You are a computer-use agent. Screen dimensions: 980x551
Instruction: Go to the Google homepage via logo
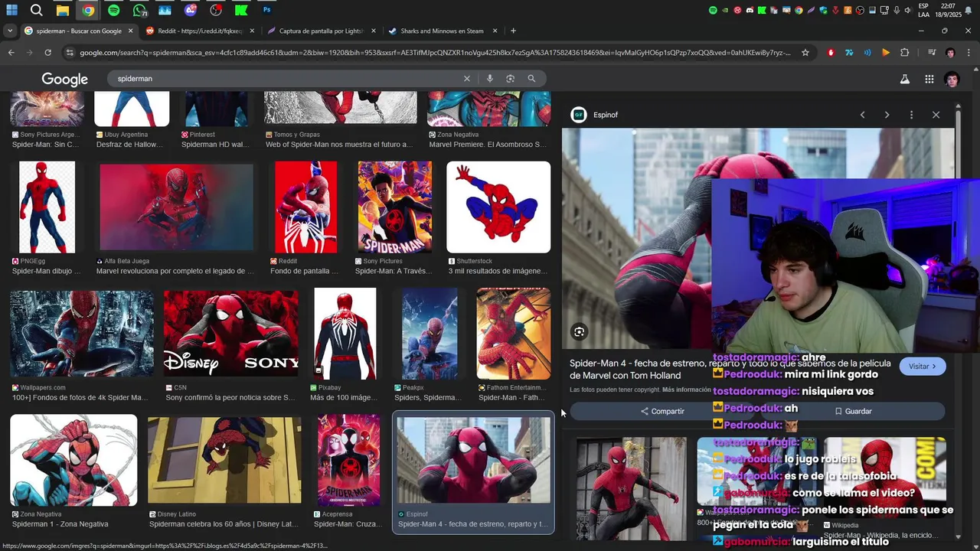coord(65,80)
